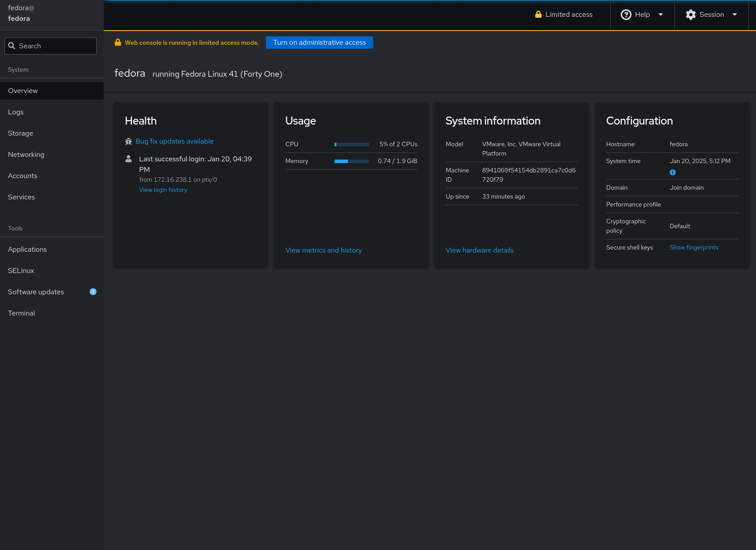Click the user icon beside last login
Viewport: 756px width, 550px height.
click(129, 159)
